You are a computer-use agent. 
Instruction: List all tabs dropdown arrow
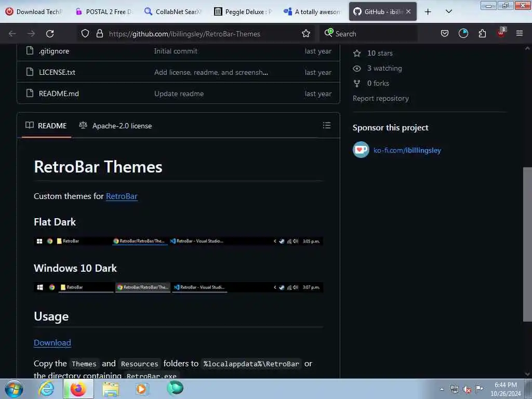coord(448,11)
